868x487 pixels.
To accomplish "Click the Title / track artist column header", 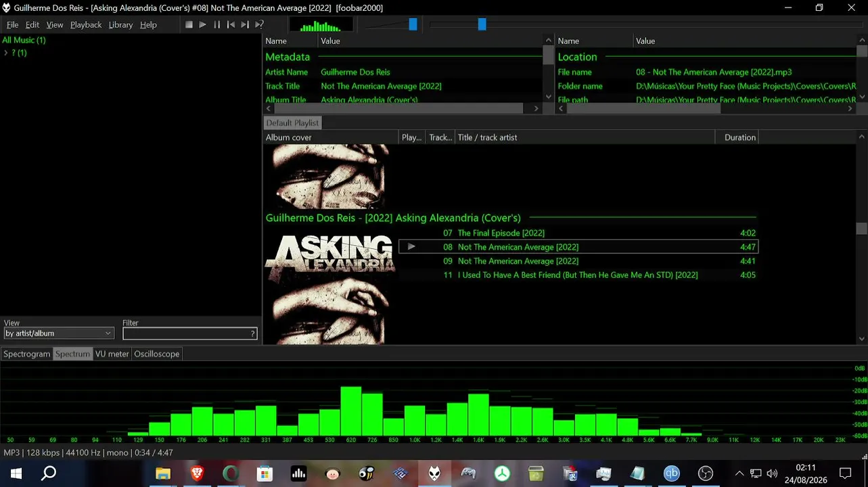I will [585, 137].
